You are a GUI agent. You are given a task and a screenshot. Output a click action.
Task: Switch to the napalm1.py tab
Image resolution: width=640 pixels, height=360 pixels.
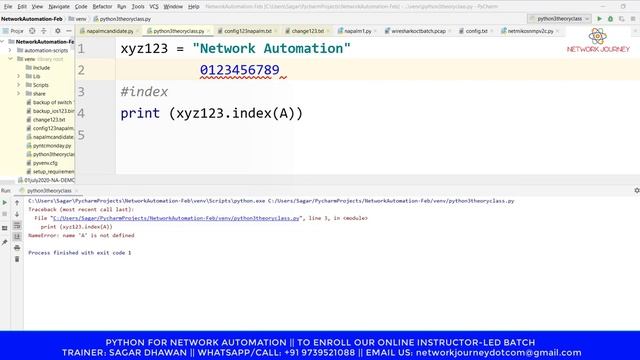[358, 31]
